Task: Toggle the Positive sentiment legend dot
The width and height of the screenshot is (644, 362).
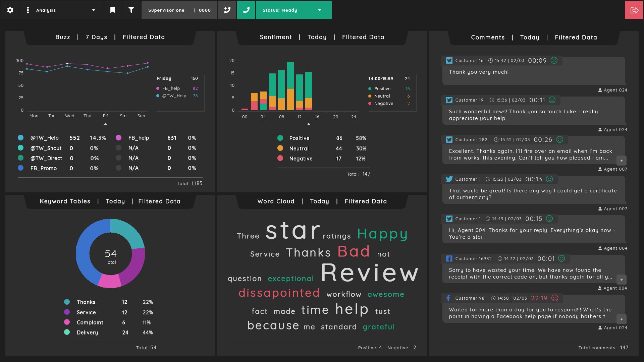Action: [x=280, y=138]
